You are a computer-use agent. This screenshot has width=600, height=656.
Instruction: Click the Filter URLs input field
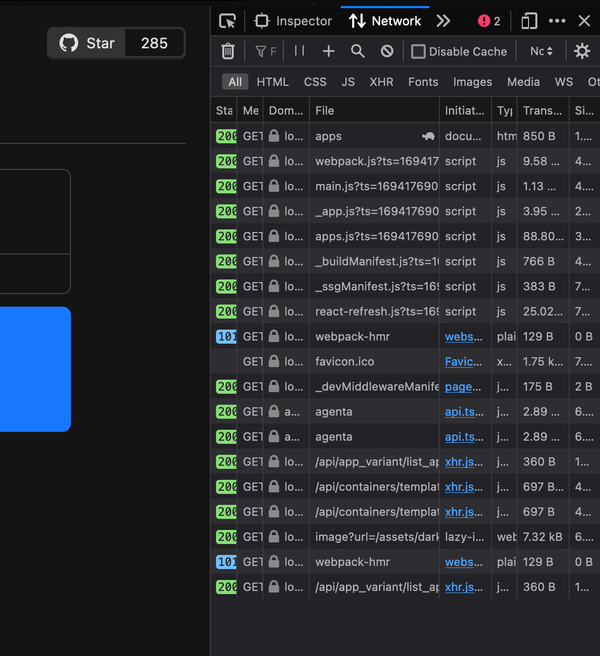pyautogui.click(x=268, y=51)
